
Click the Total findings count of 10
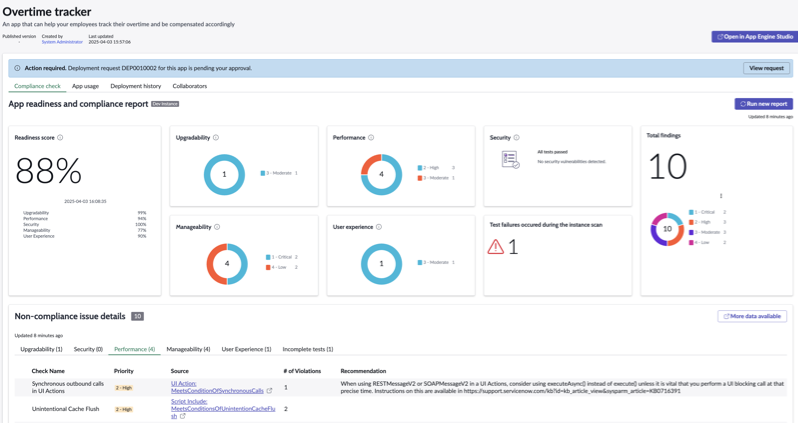pyautogui.click(x=668, y=166)
